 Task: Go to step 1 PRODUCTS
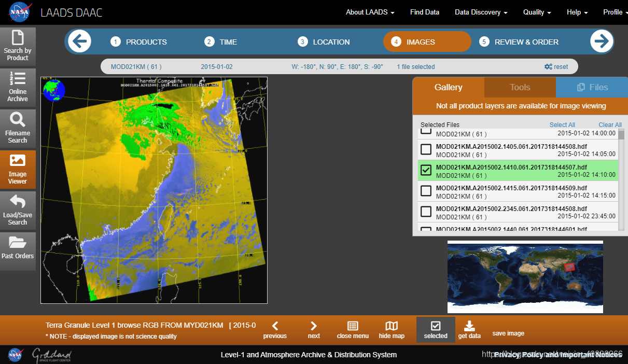139,42
